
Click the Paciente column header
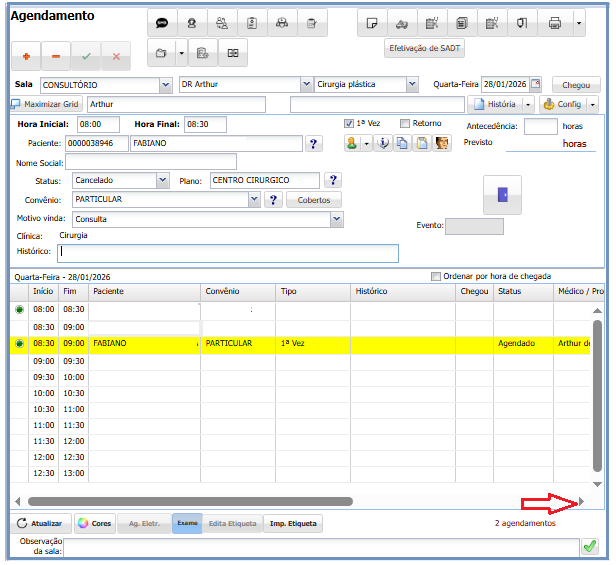tap(144, 292)
